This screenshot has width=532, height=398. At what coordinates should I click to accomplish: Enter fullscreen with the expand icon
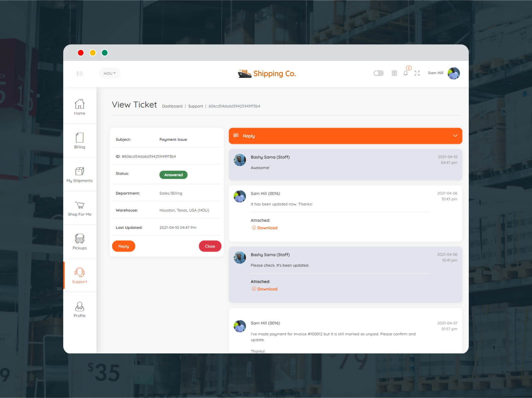coord(417,73)
